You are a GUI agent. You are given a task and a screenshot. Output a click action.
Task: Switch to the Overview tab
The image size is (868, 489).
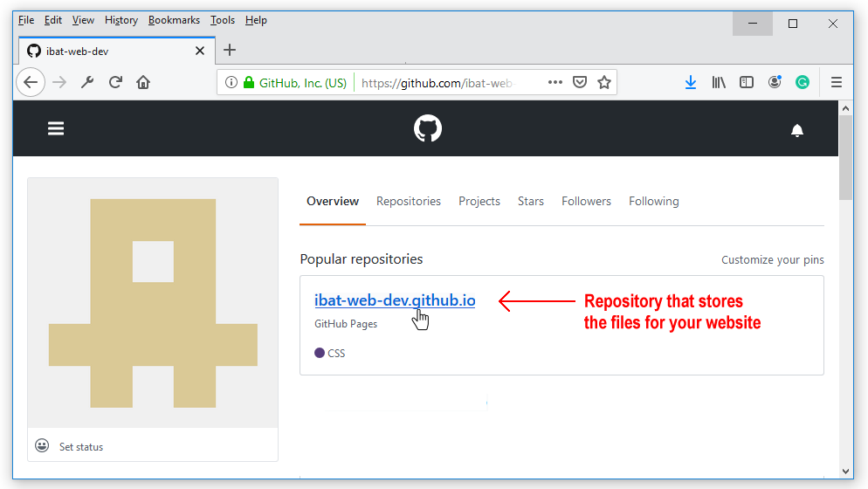click(x=333, y=201)
